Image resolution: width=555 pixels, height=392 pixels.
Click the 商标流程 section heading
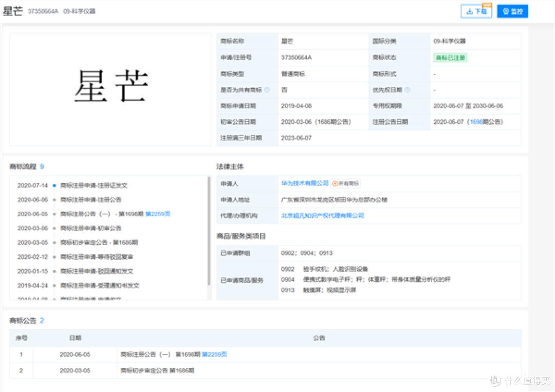click(23, 166)
